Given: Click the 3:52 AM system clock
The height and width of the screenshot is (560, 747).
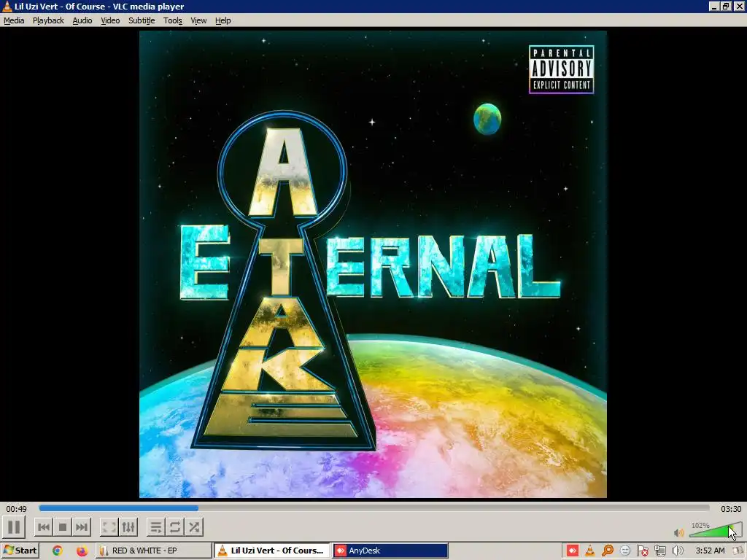Looking at the screenshot, I should point(710,551).
